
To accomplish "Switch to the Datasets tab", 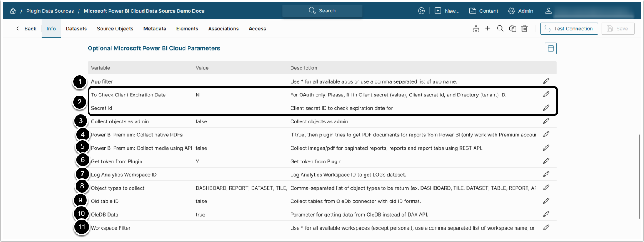I will click(x=76, y=29).
